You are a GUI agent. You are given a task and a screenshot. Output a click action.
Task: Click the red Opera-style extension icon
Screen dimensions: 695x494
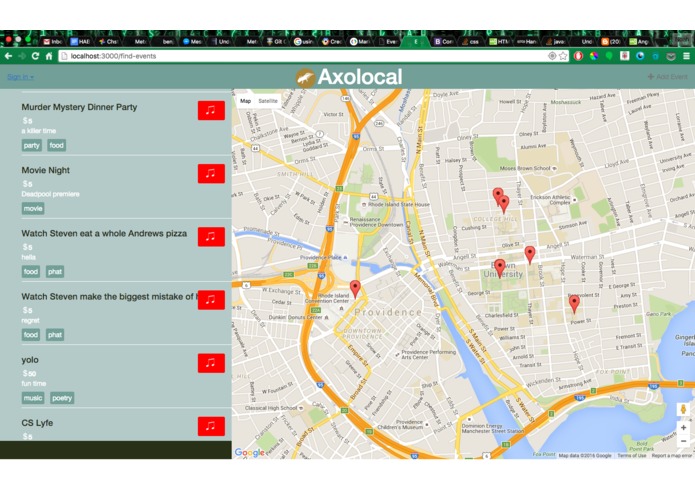(x=578, y=56)
